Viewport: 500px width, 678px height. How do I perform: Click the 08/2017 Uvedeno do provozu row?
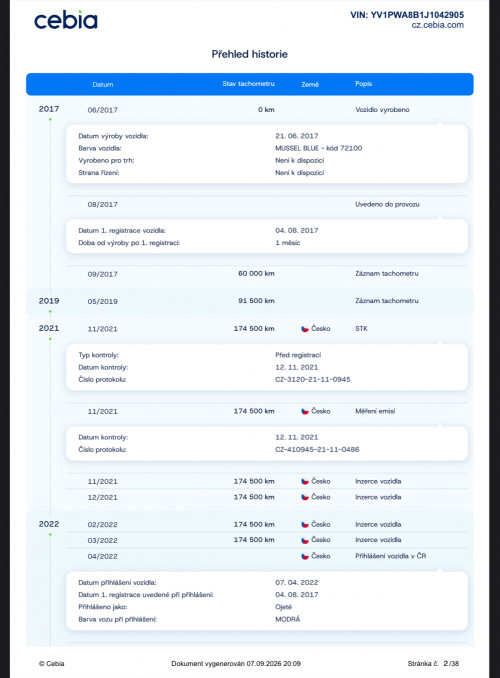pos(267,204)
